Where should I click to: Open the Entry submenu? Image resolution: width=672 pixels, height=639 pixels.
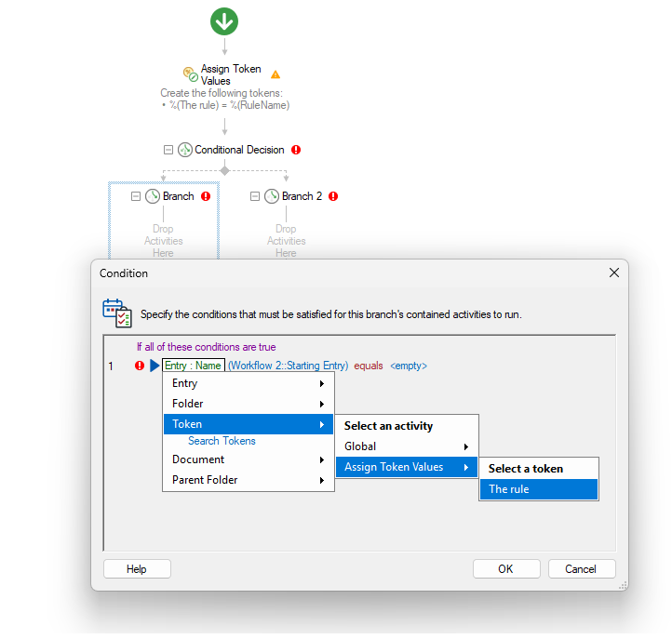[x=249, y=383]
